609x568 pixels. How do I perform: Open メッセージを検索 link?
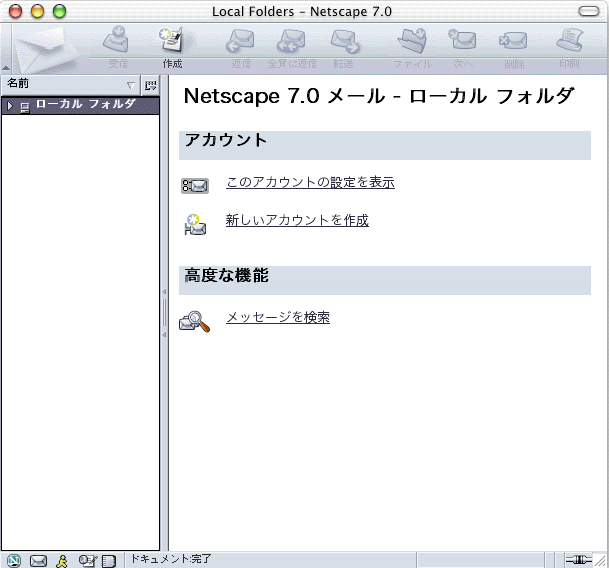(x=278, y=317)
